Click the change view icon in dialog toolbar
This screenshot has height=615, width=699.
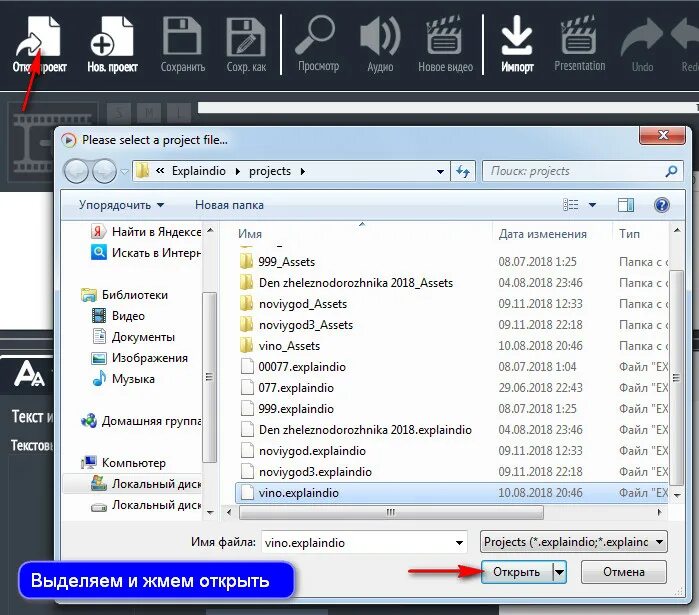[571, 205]
